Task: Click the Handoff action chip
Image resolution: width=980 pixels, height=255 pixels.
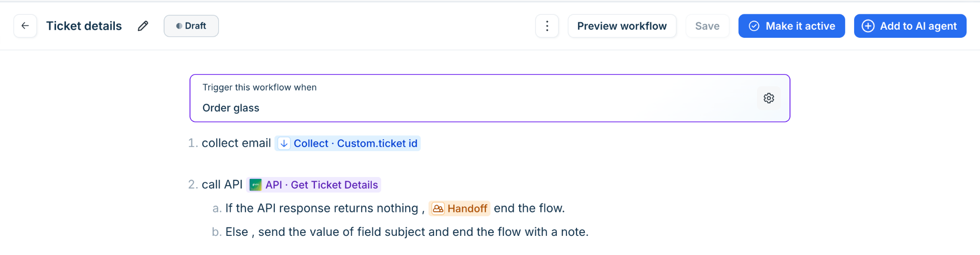Action: pyautogui.click(x=459, y=209)
